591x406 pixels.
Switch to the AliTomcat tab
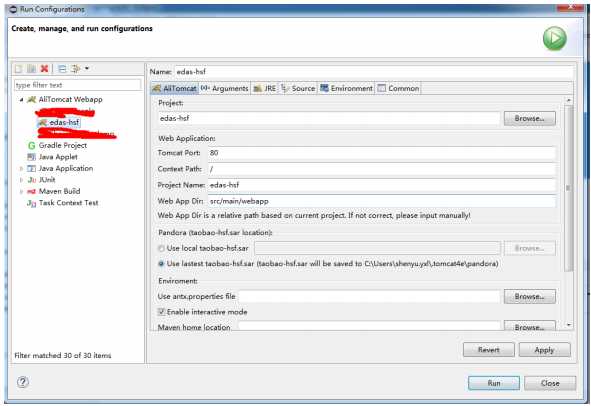[x=175, y=88]
